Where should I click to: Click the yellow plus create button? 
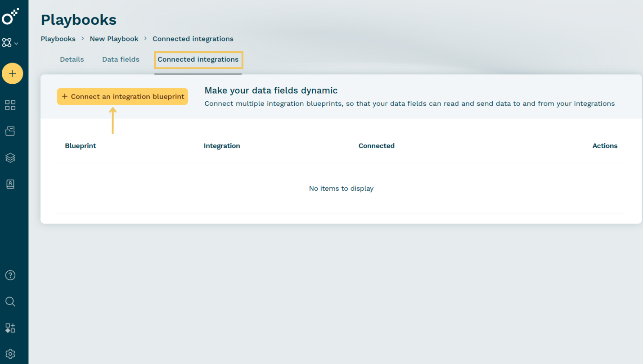click(13, 73)
